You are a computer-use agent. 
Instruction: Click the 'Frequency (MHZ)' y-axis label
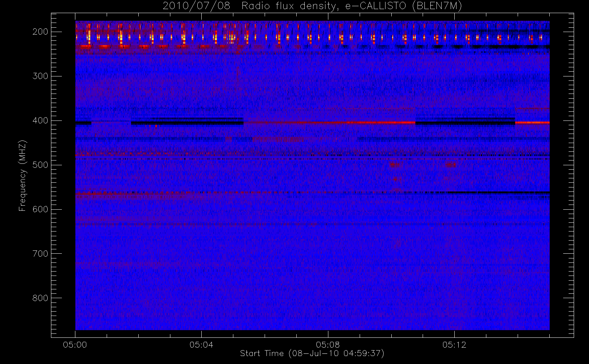(23, 176)
